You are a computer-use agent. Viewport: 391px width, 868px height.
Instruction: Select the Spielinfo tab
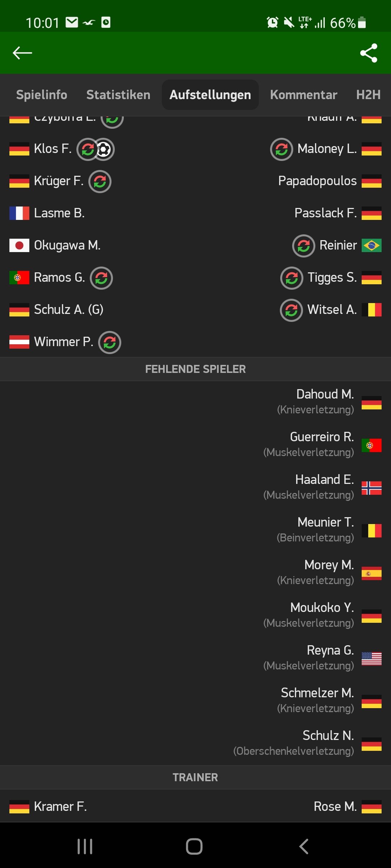[x=42, y=95]
